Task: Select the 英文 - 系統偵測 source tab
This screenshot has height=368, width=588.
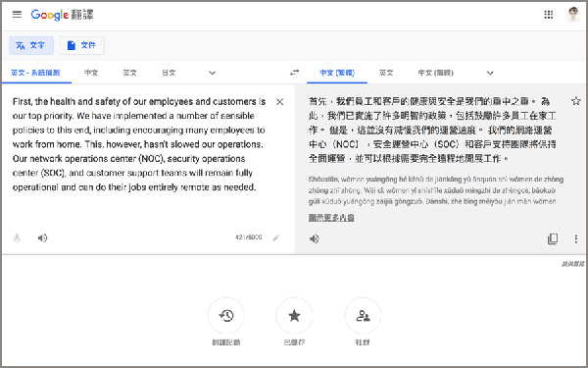Action: click(35, 73)
